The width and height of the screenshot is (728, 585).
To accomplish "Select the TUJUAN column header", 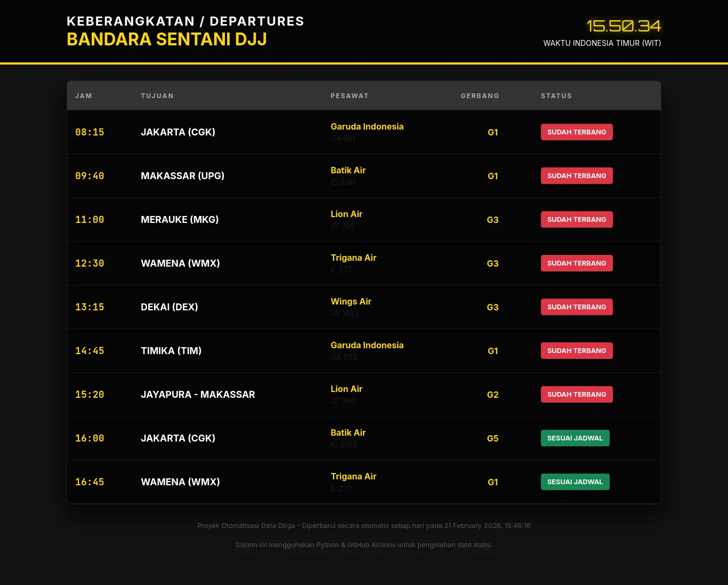I will pos(157,96).
